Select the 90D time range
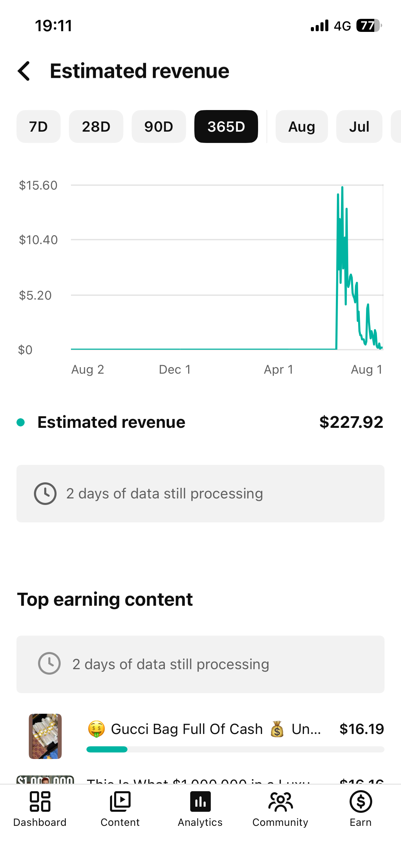This screenshot has height=868, width=401. 159,126
